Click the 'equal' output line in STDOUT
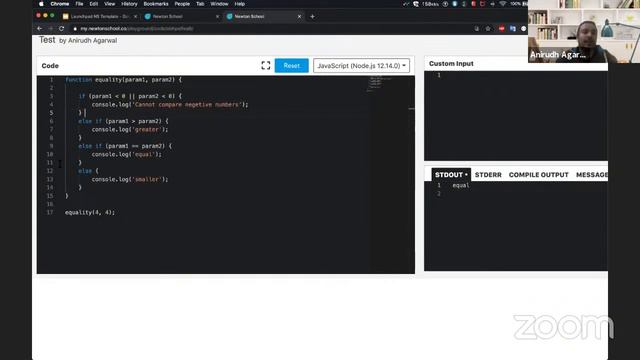The height and width of the screenshot is (360, 640). point(461,185)
